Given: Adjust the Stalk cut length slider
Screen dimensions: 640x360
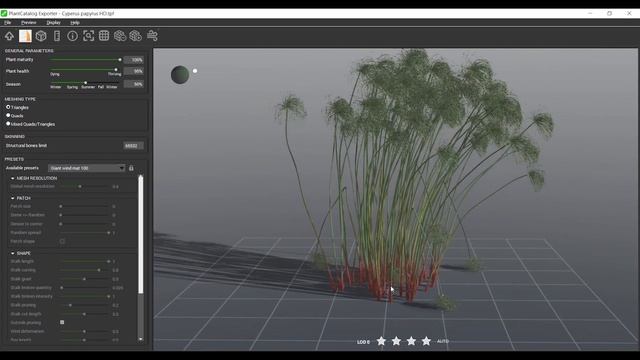Looking at the screenshot, I should pos(85,314).
